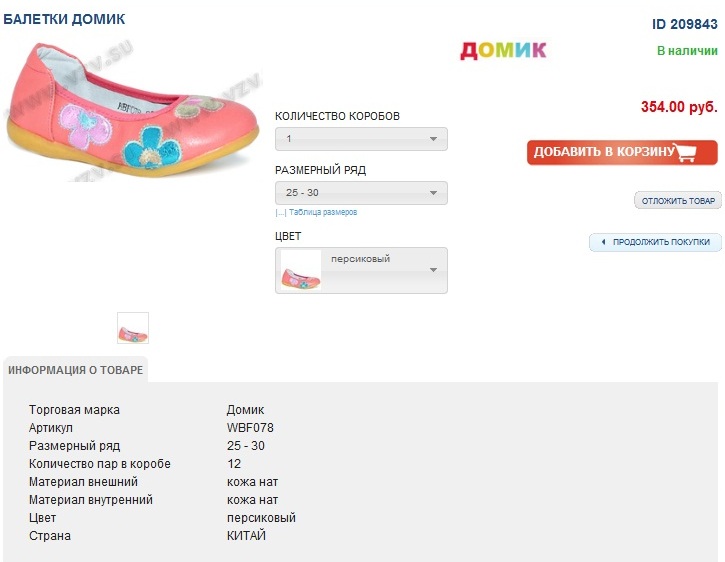725x562 pixels.
Task: Click the В наличии availability status
Action: 687,51
